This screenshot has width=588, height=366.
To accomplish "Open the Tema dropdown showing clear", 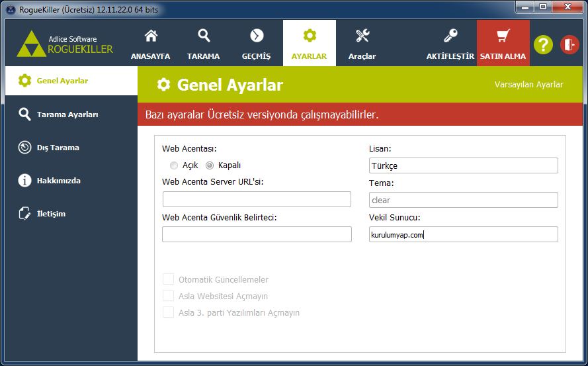I will coord(464,200).
